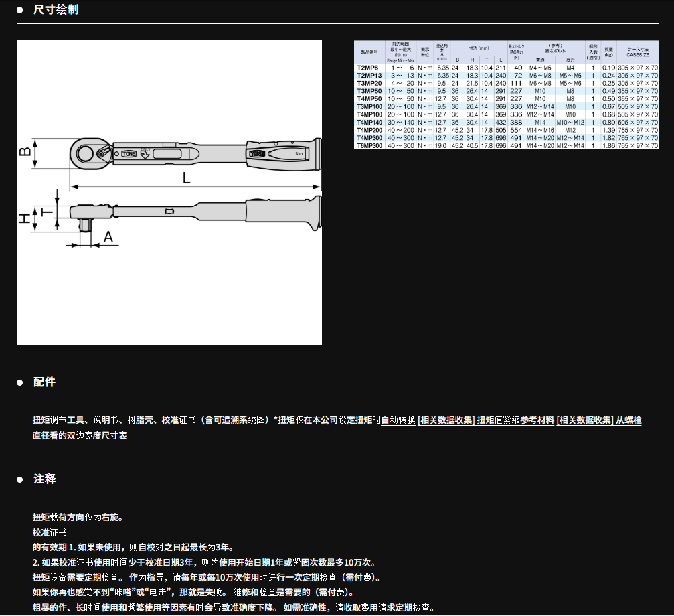Open 相关数据收集 link right after 自动转换
This screenshot has width=674, height=616.
446,420
